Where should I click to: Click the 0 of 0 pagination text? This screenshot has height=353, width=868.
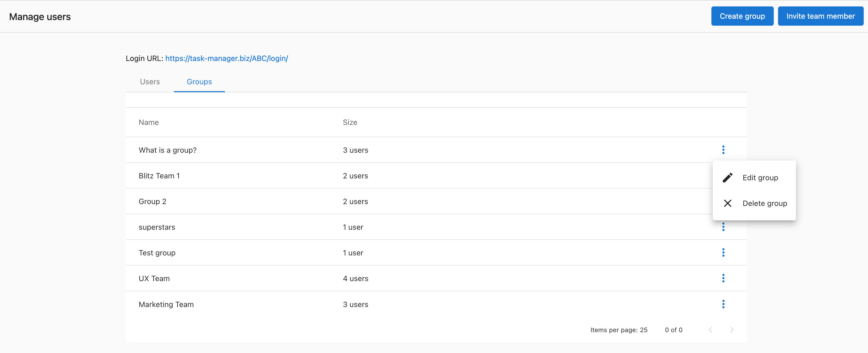coord(674,330)
